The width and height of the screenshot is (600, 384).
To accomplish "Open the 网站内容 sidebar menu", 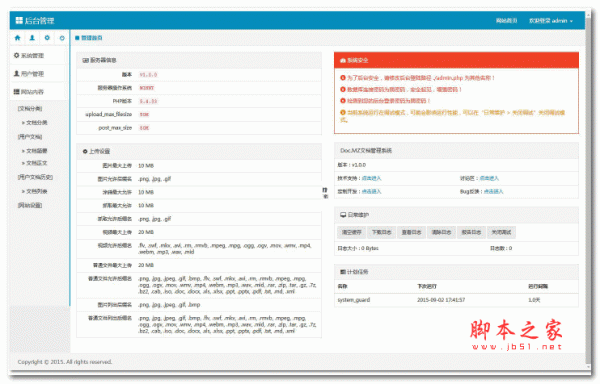I will click(38, 92).
